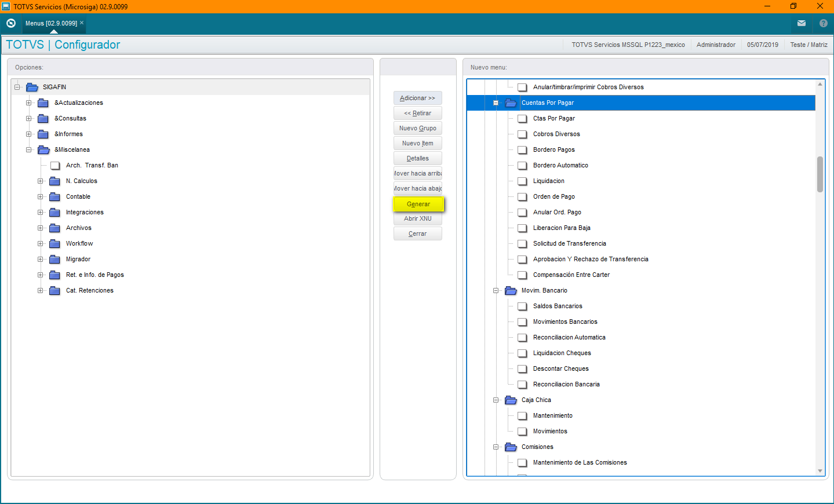
Task: Select Anular/timbrar/imprimir Cobros Diversos item
Action: 588,87
